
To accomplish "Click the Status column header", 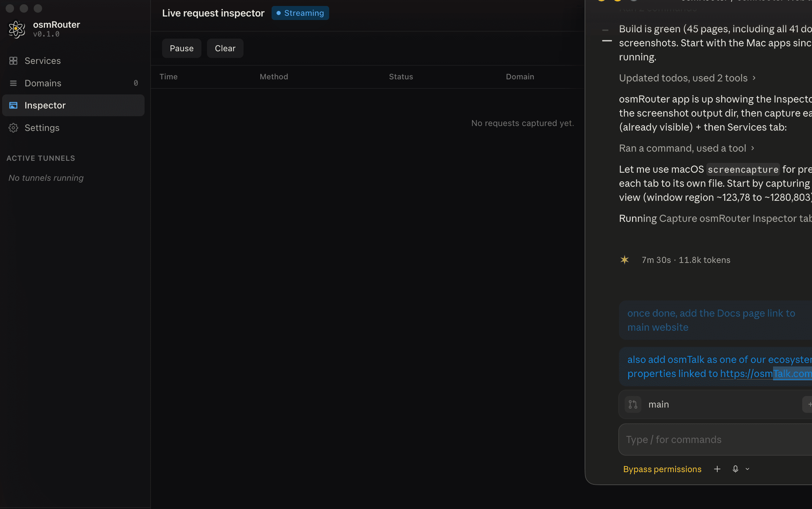I will pyautogui.click(x=401, y=77).
